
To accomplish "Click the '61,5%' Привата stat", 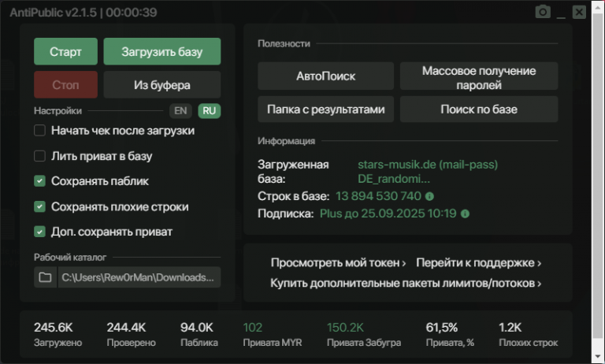I will (442, 327).
